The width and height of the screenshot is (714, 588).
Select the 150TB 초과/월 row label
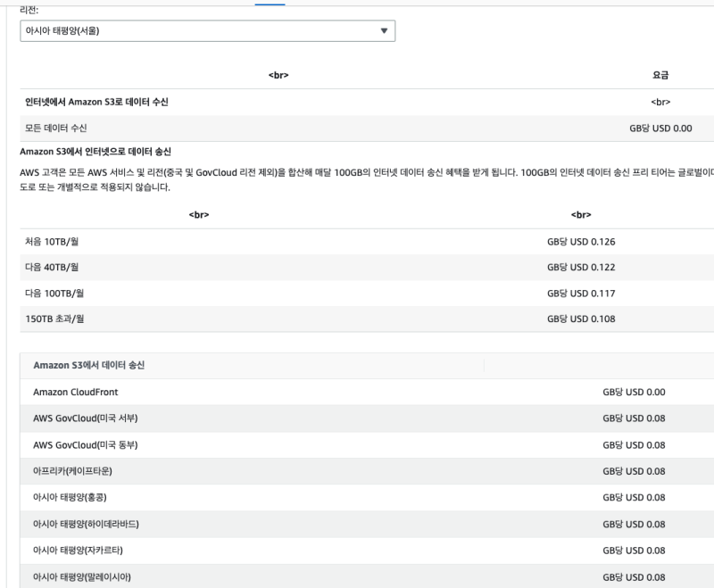pyautogui.click(x=54, y=319)
